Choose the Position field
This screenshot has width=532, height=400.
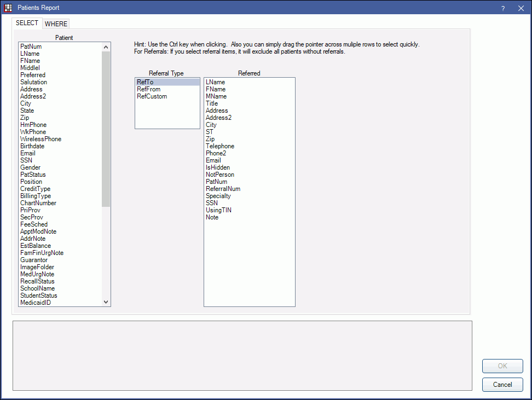point(60,182)
